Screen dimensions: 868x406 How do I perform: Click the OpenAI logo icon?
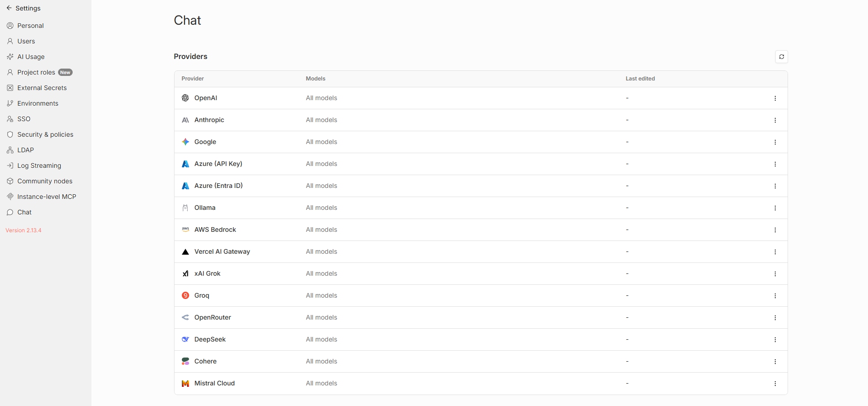[185, 98]
